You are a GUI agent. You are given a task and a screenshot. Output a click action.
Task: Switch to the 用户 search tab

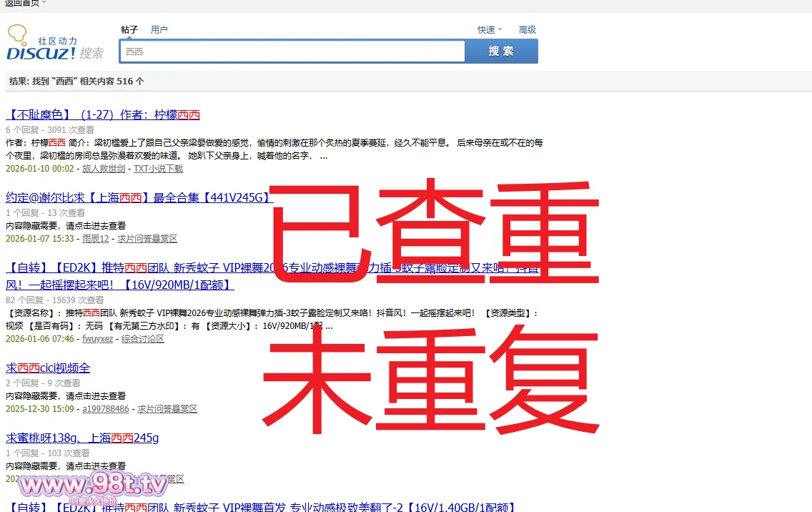(159, 30)
